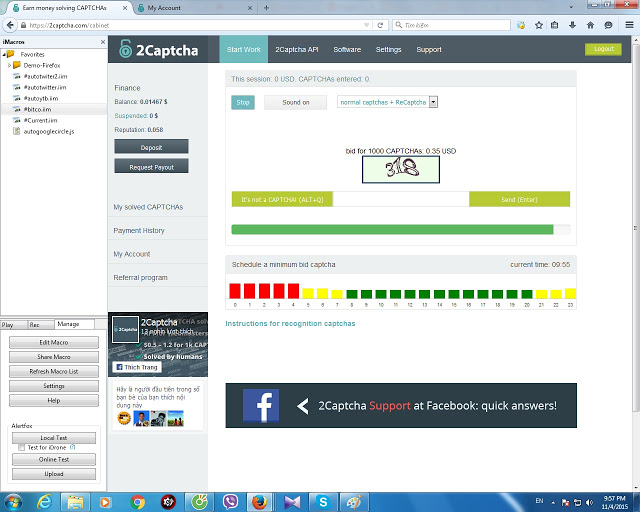The image size is (640, 512).
Task: Click the browser search box
Action: [451, 25]
